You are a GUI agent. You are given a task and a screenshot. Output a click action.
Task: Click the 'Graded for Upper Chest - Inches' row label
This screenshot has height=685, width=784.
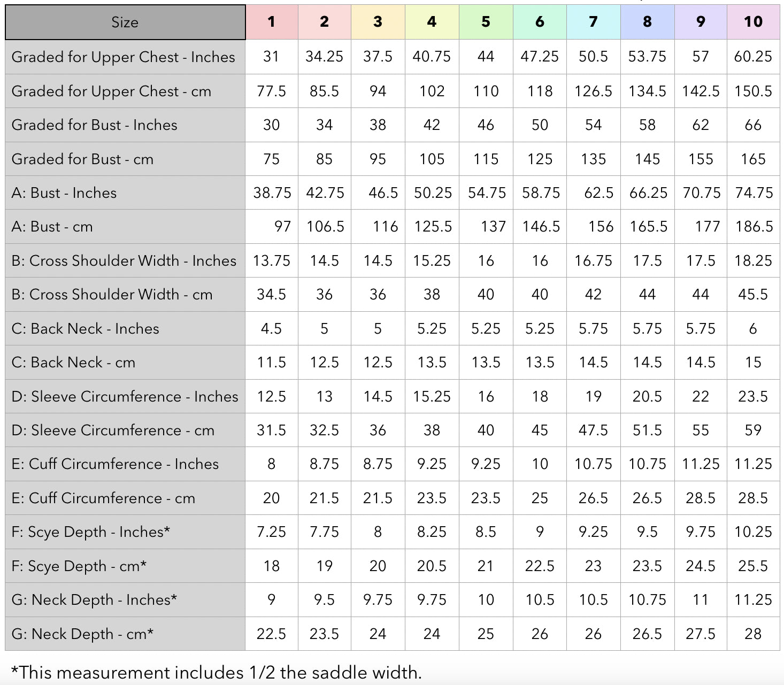[x=123, y=57]
